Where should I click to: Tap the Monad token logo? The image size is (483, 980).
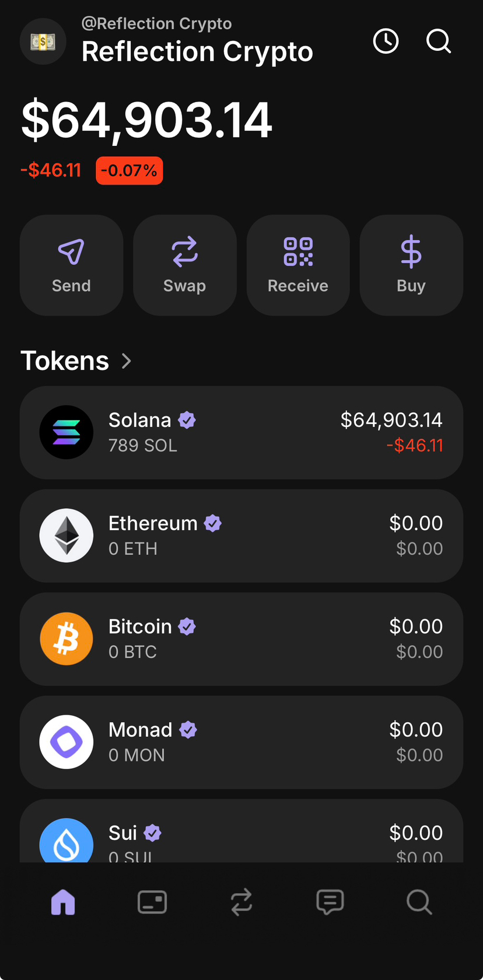coord(66,742)
